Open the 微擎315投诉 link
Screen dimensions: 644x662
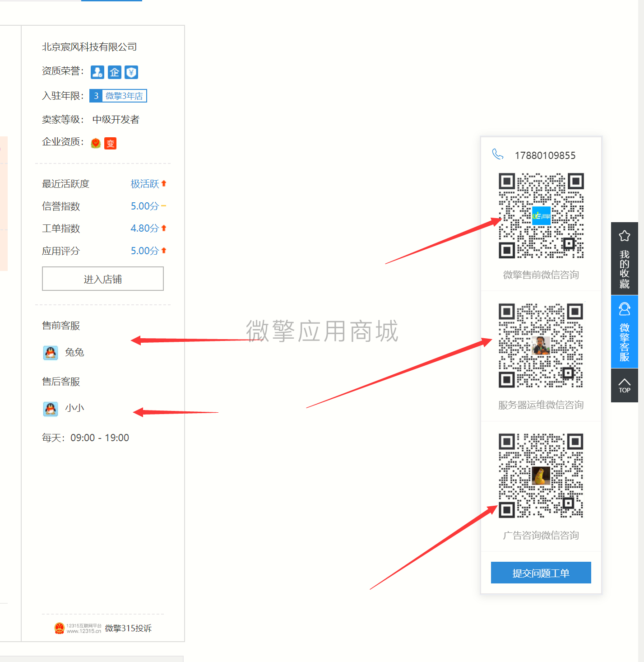(129, 628)
